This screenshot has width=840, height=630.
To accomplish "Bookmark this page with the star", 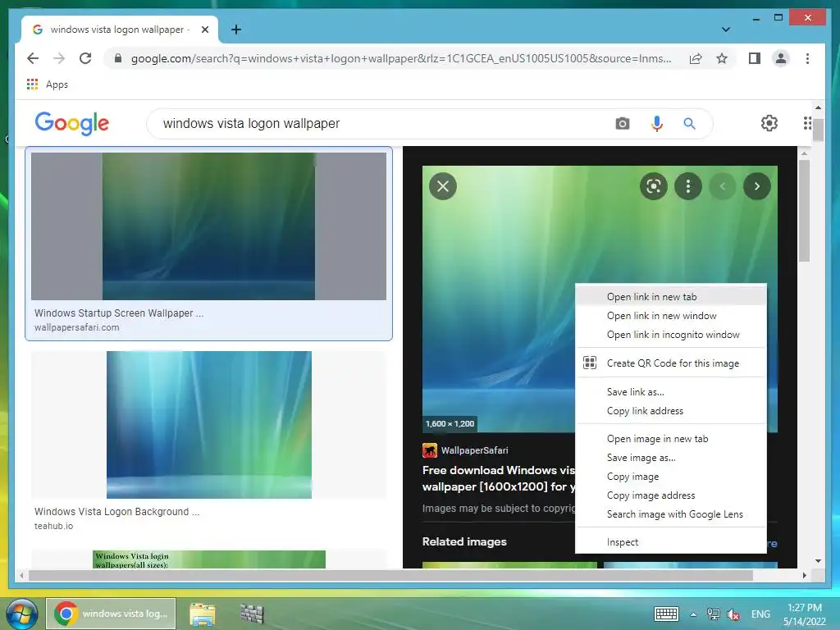I will coord(722,58).
